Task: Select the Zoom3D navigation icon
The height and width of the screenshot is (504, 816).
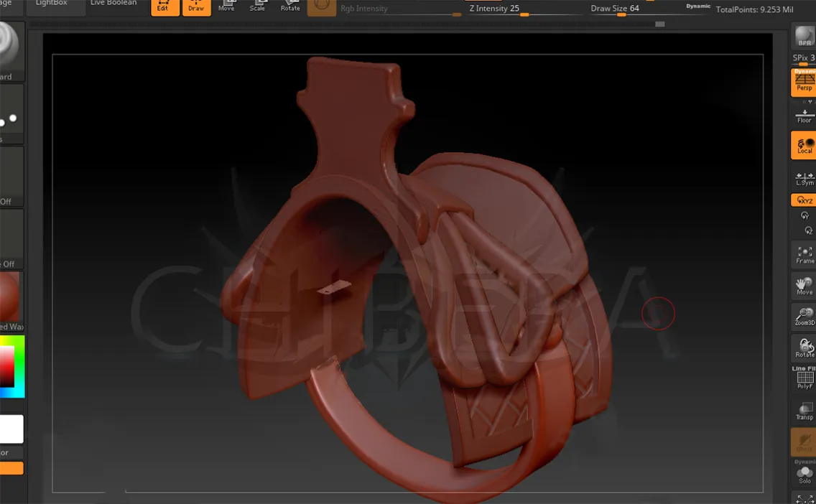Action: coord(804,316)
